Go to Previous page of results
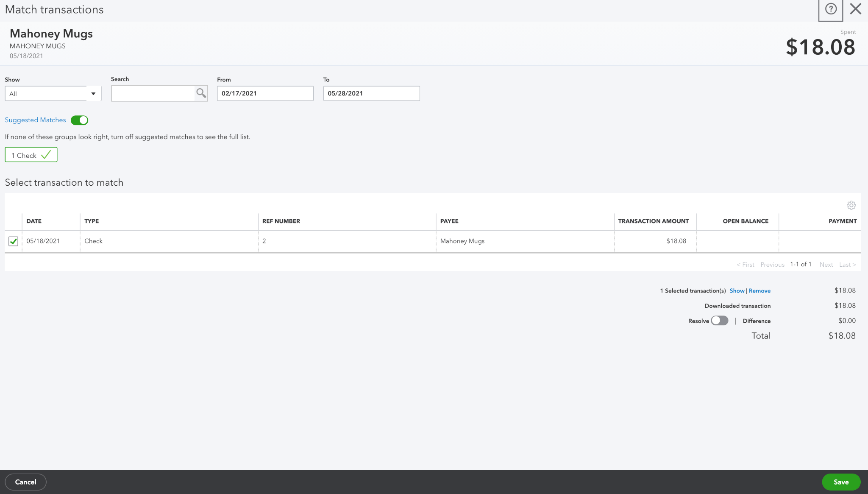 772,265
